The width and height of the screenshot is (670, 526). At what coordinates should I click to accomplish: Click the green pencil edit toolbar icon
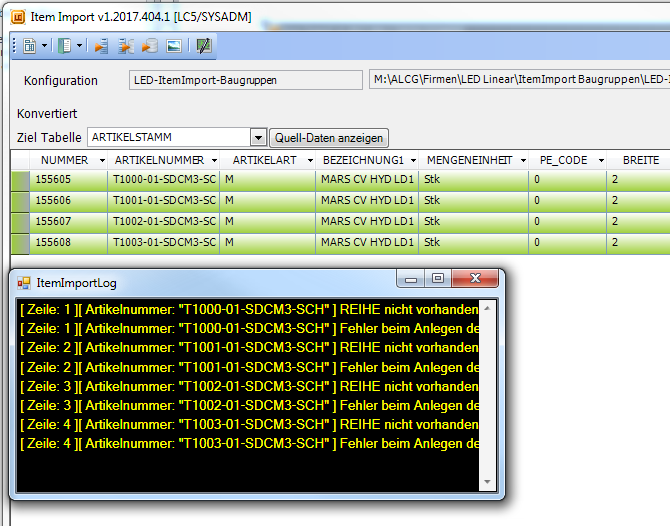pyautogui.click(x=204, y=45)
